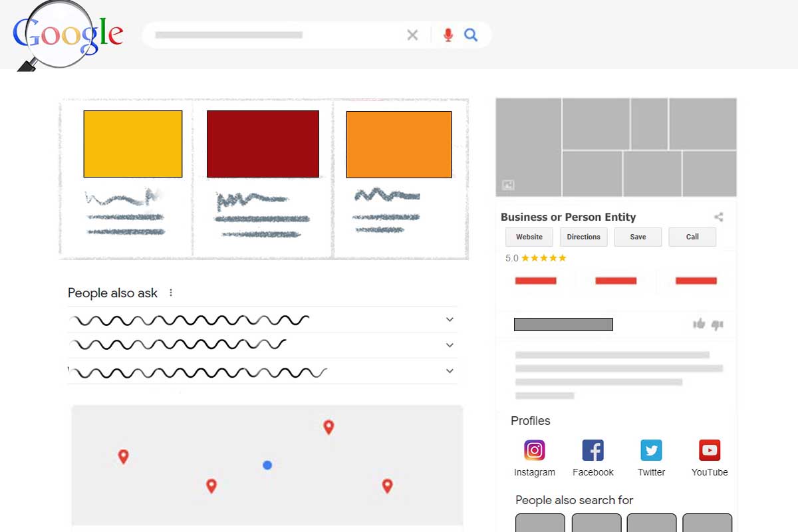798x532 pixels.
Task: Open the YouTube profile
Action: click(710, 458)
